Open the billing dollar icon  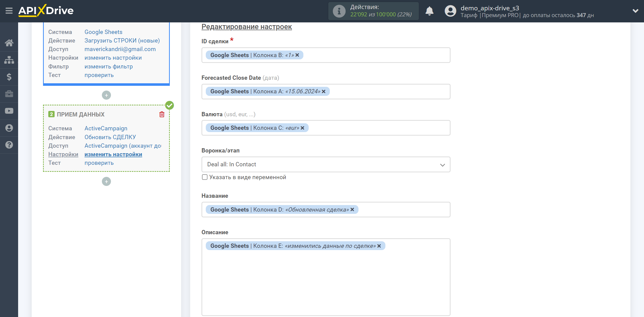(9, 77)
